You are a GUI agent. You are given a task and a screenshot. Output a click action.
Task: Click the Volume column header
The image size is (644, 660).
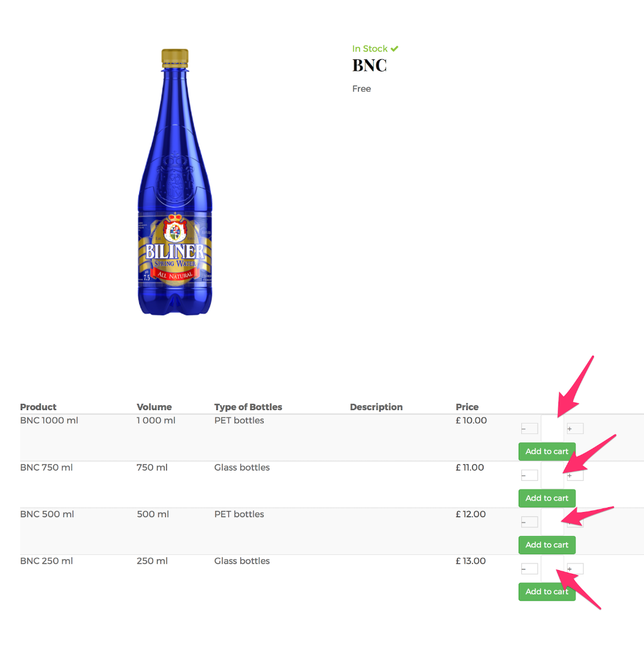[154, 407]
